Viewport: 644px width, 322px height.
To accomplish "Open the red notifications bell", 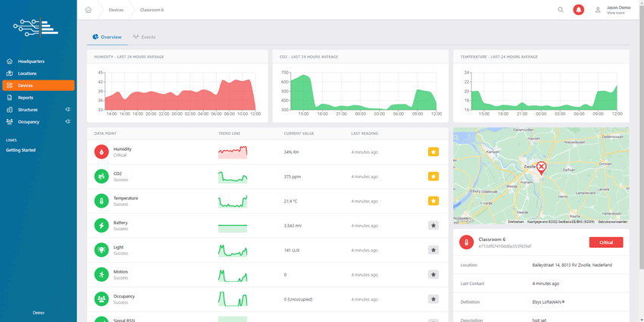I will (579, 10).
